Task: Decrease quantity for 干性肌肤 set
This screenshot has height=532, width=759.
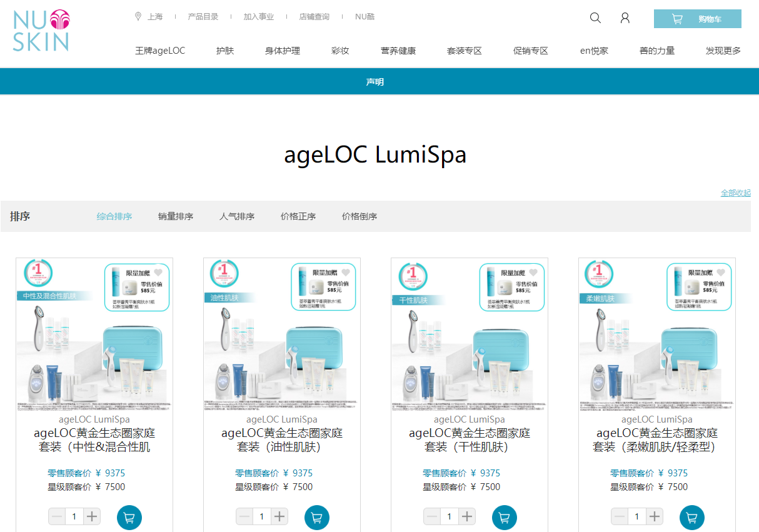Action: point(432,516)
